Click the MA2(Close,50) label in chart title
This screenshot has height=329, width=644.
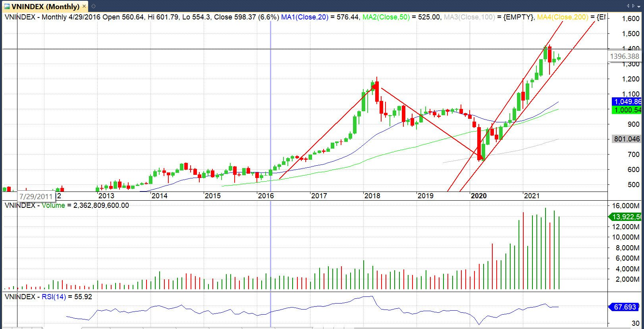coord(386,17)
